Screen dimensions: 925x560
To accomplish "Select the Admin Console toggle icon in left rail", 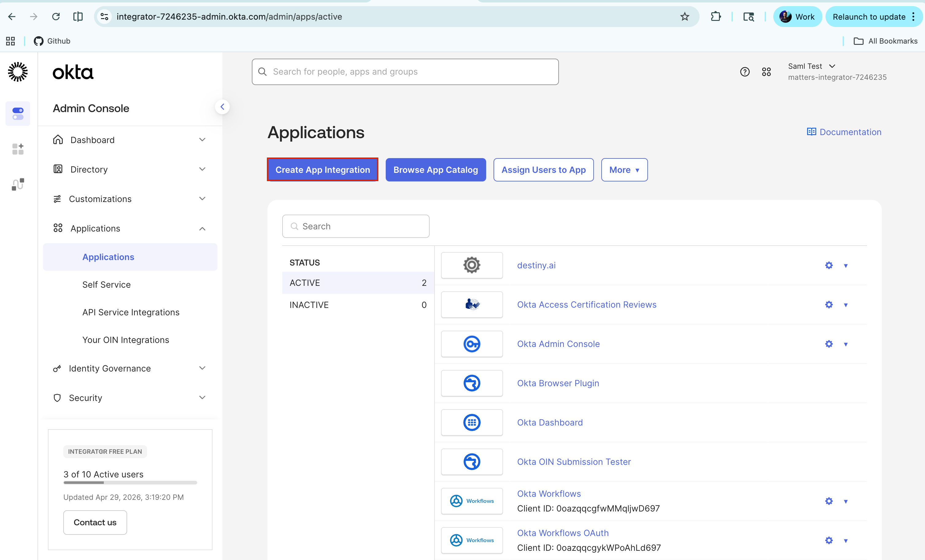I will (18, 113).
